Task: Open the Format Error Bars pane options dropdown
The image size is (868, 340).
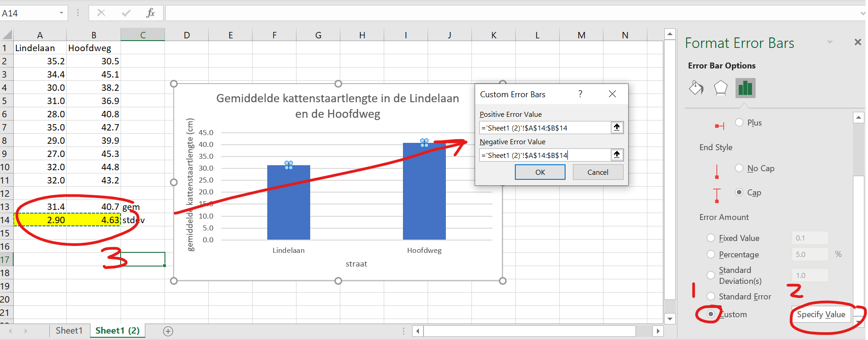Action: tap(830, 42)
